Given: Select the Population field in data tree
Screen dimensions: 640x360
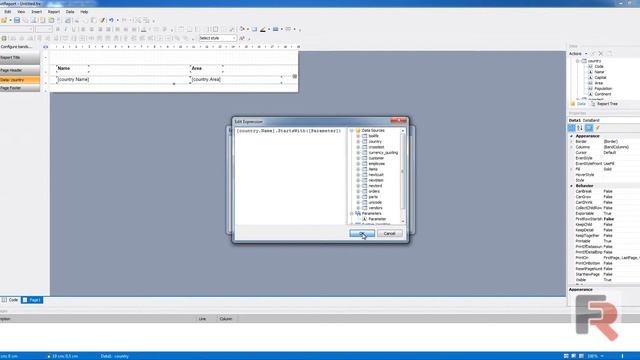Looking at the screenshot, I should coord(603,89).
